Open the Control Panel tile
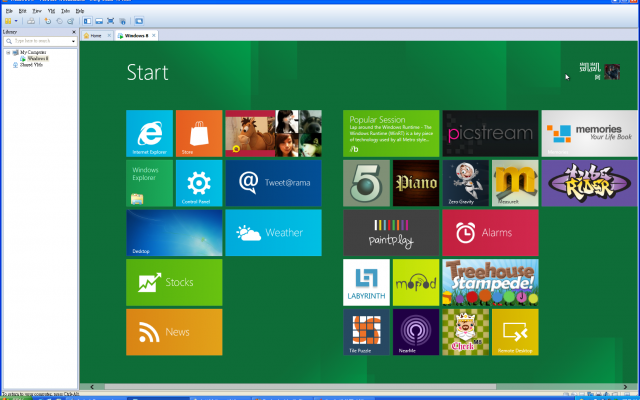The height and width of the screenshot is (400, 640). coord(199,183)
